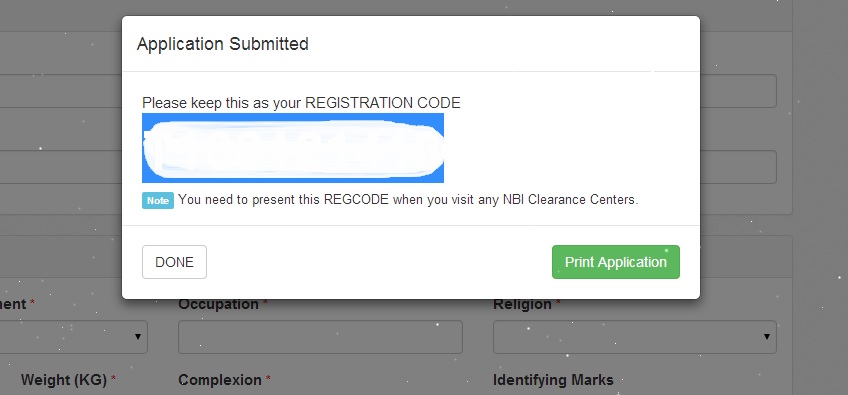Click the Religion field label
The height and width of the screenshot is (395, 848).
(523, 304)
